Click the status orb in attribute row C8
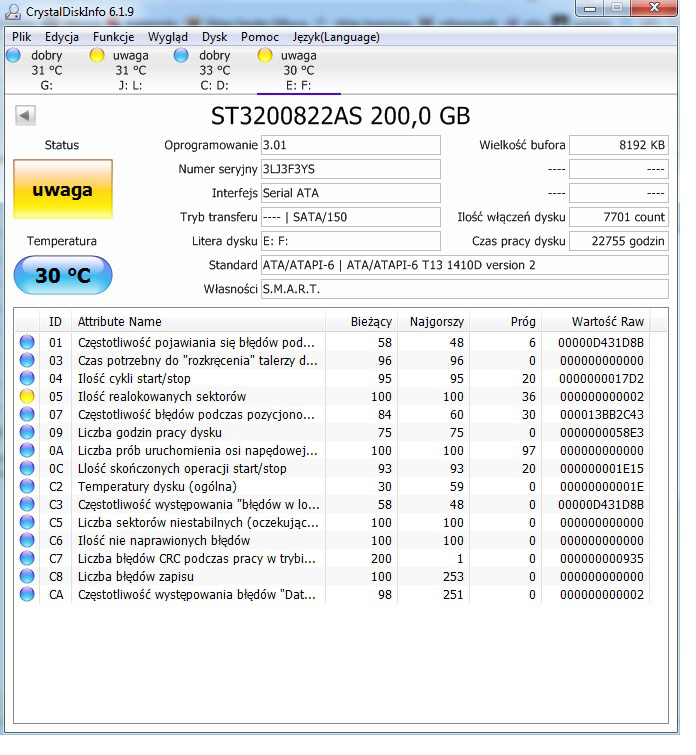The height and width of the screenshot is (755, 696). point(27,576)
